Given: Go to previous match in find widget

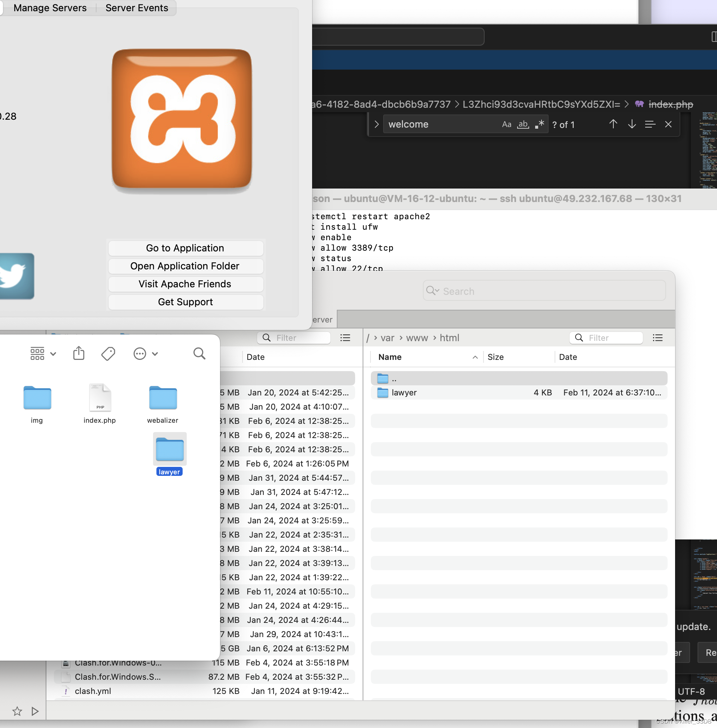Looking at the screenshot, I should coord(613,124).
